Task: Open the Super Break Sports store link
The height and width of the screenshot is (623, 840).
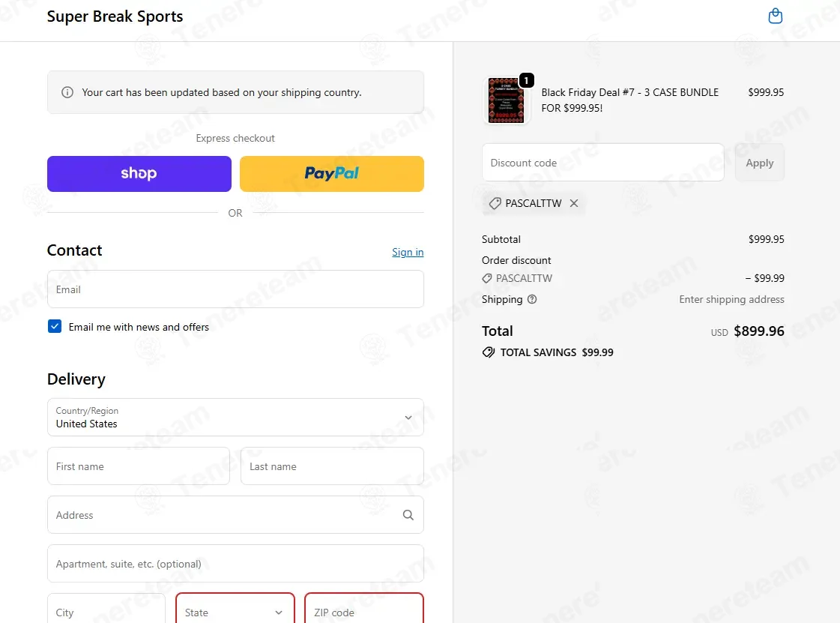Action: (x=115, y=16)
